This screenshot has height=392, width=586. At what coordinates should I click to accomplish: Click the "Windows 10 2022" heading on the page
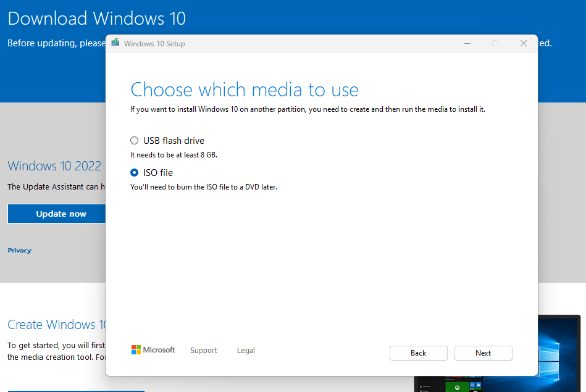[54, 166]
